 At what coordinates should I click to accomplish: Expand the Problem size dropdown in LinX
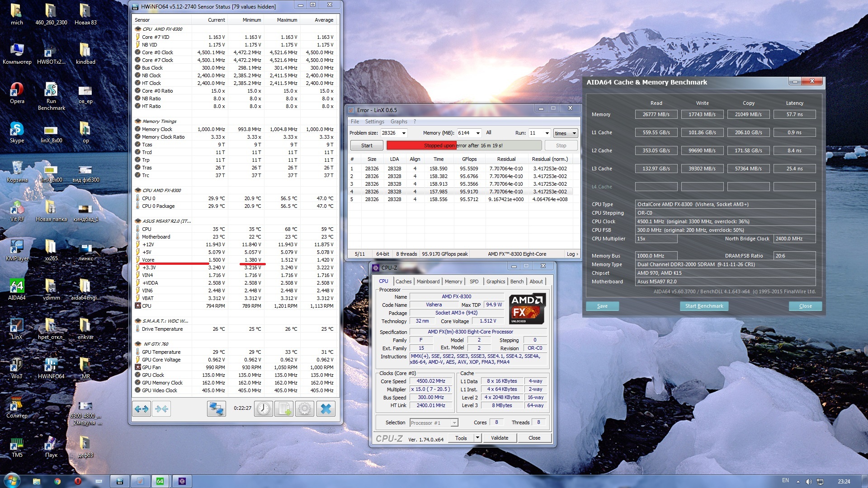coord(404,133)
